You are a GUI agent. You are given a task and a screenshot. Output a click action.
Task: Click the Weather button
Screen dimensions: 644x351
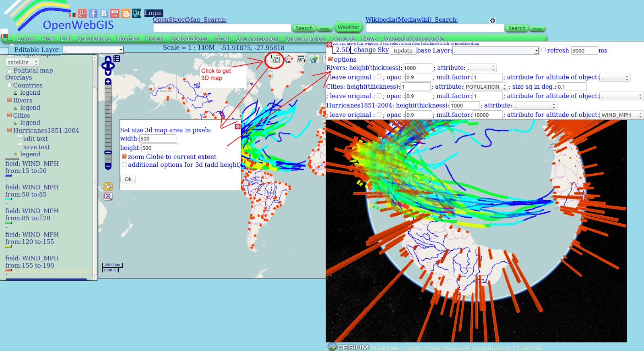click(x=349, y=27)
